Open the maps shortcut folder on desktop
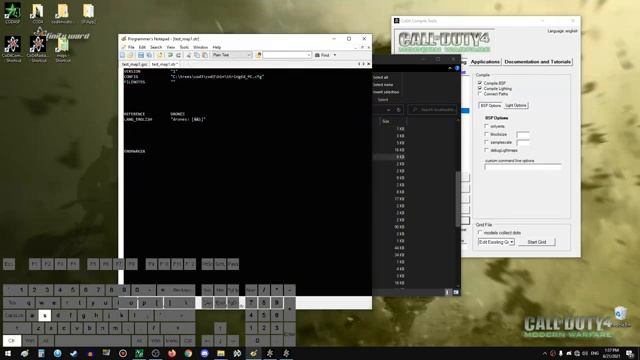 point(63,49)
